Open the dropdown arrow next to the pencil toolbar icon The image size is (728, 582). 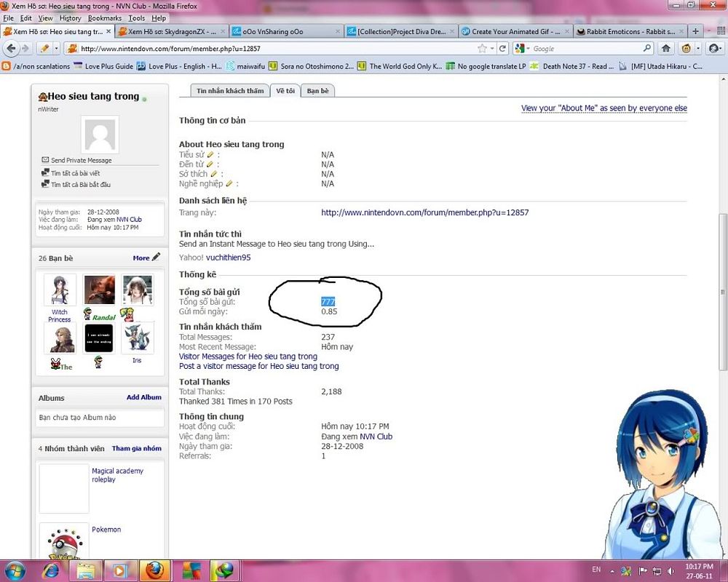[x=56, y=48]
